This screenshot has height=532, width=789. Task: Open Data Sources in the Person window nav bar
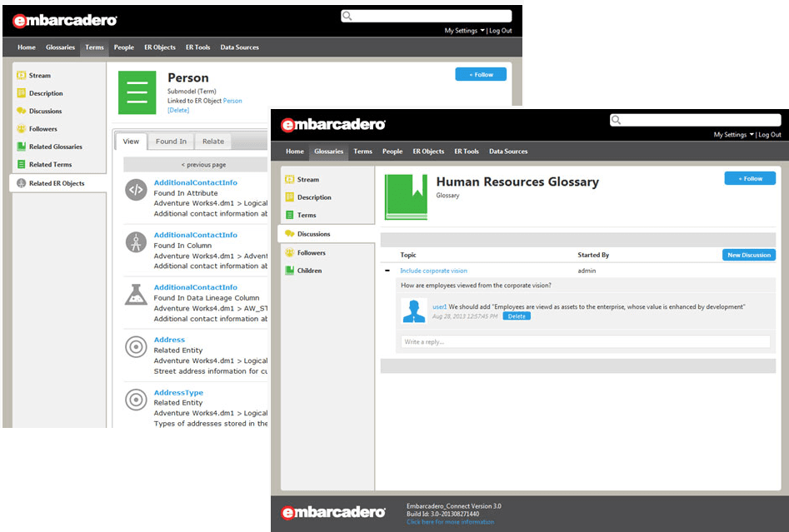click(x=239, y=47)
